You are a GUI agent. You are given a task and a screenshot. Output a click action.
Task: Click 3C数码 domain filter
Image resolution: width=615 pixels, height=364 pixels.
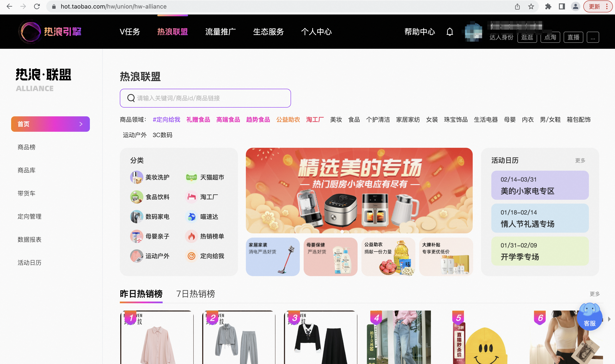tap(162, 135)
